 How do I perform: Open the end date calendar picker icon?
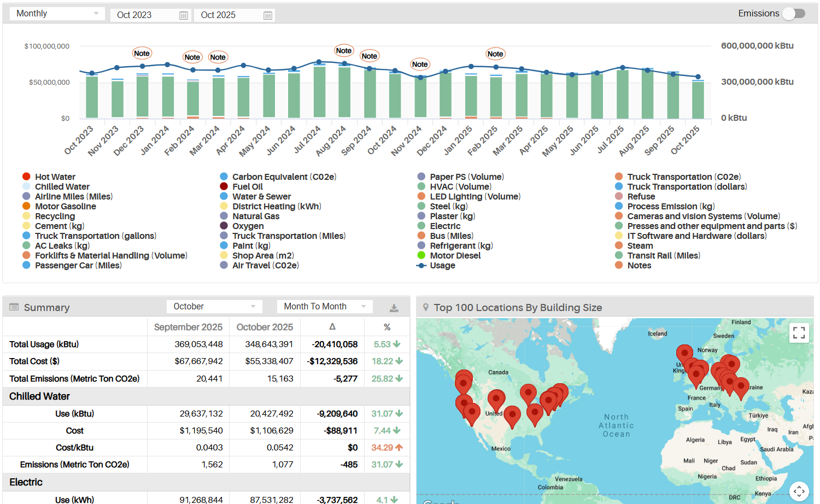pyautogui.click(x=267, y=15)
